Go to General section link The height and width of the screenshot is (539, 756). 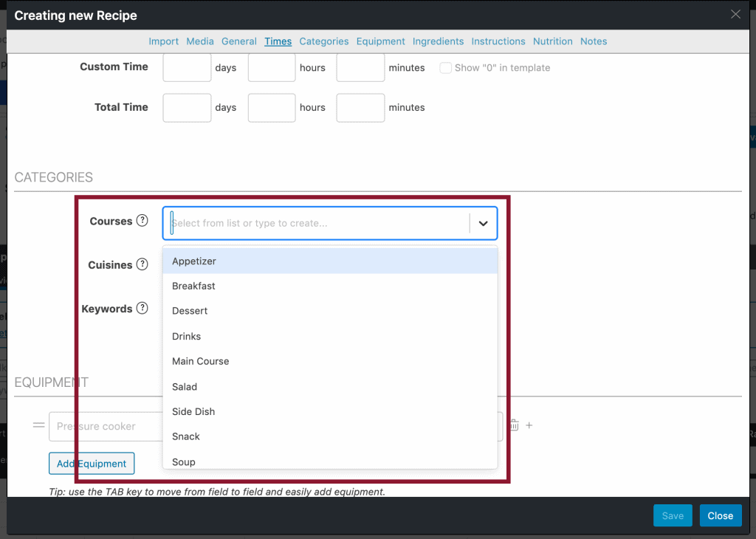(239, 41)
